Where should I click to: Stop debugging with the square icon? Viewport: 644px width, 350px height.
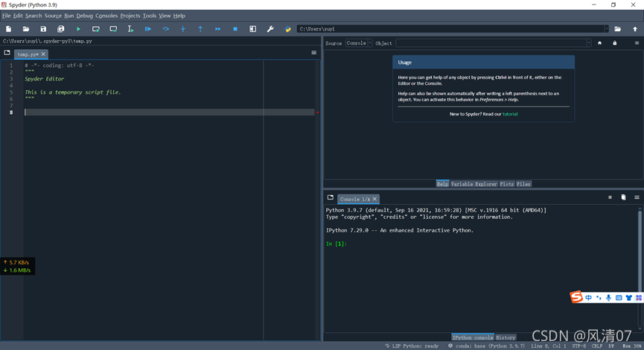click(x=235, y=29)
